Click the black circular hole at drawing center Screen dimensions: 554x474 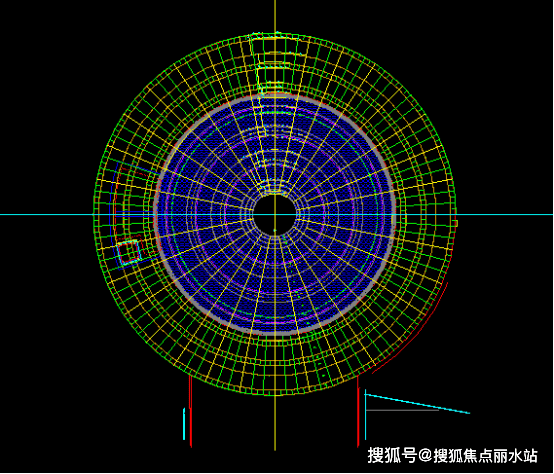(x=275, y=214)
